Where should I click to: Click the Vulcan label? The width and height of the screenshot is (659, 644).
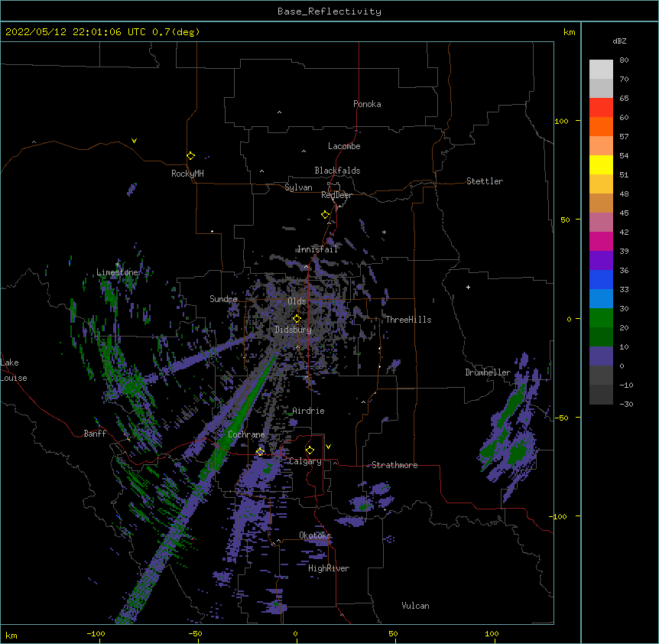click(415, 606)
